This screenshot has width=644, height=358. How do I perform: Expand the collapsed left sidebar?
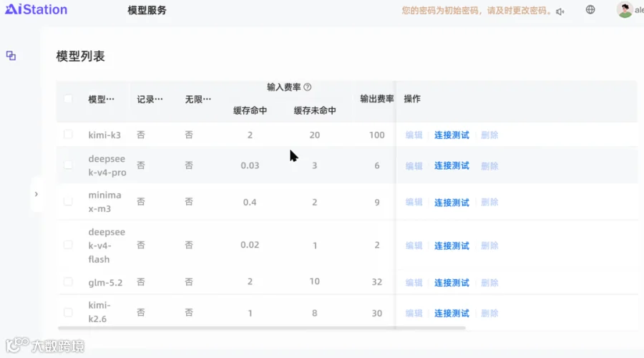pos(36,194)
